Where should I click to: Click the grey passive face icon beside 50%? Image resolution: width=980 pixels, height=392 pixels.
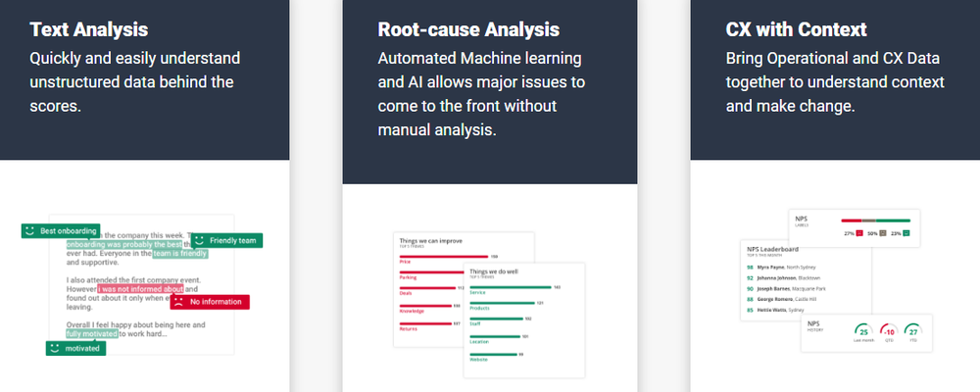tap(883, 233)
